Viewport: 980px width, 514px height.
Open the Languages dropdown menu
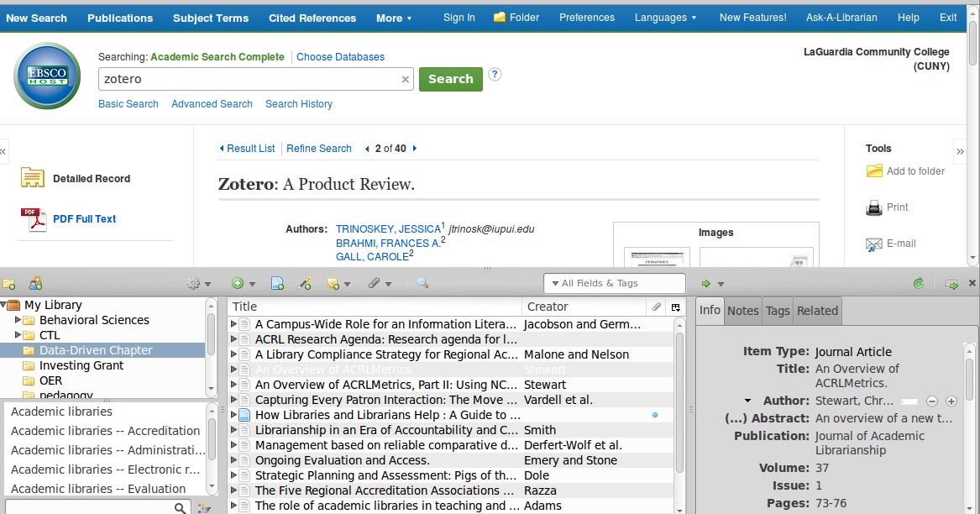[x=665, y=17]
